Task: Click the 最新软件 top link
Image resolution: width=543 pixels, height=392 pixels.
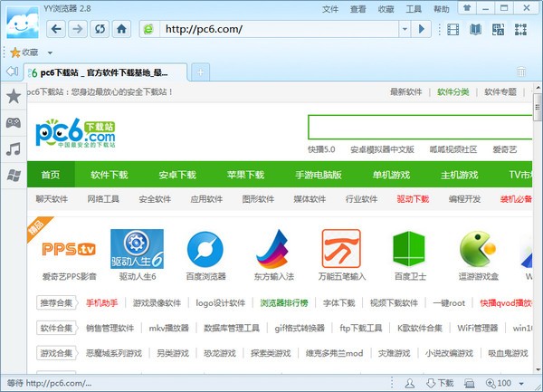Action: coord(405,91)
